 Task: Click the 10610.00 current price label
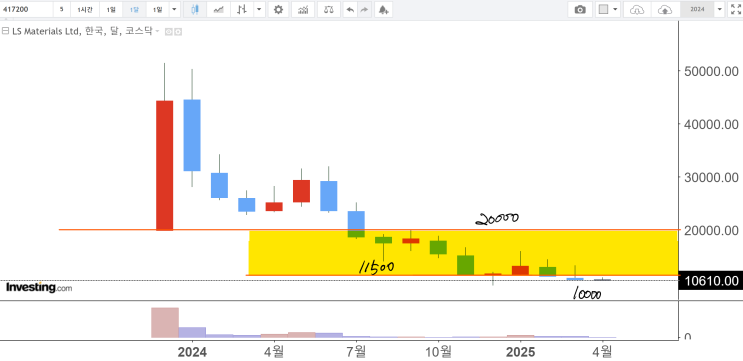tap(711, 281)
